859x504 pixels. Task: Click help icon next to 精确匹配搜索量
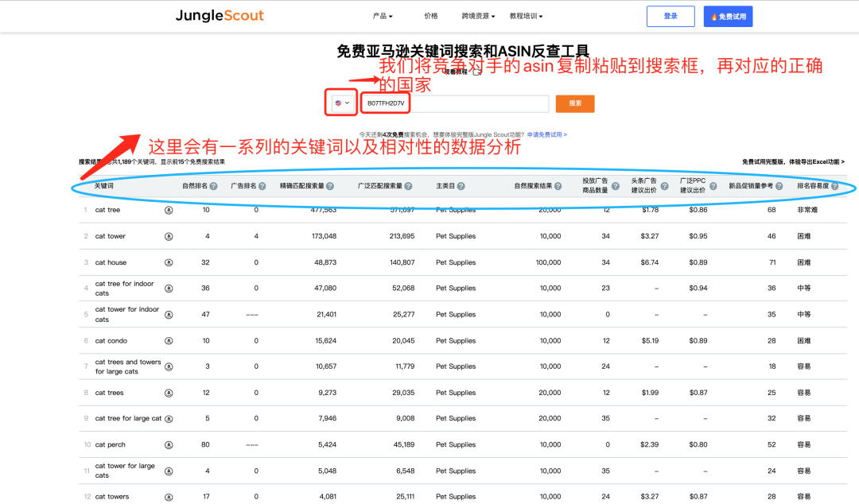(x=329, y=186)
